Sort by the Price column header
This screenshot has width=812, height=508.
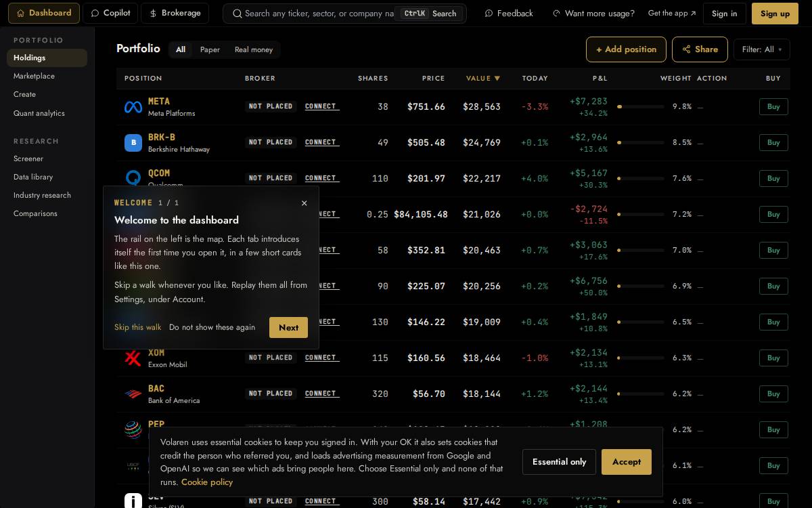[433, 79]
